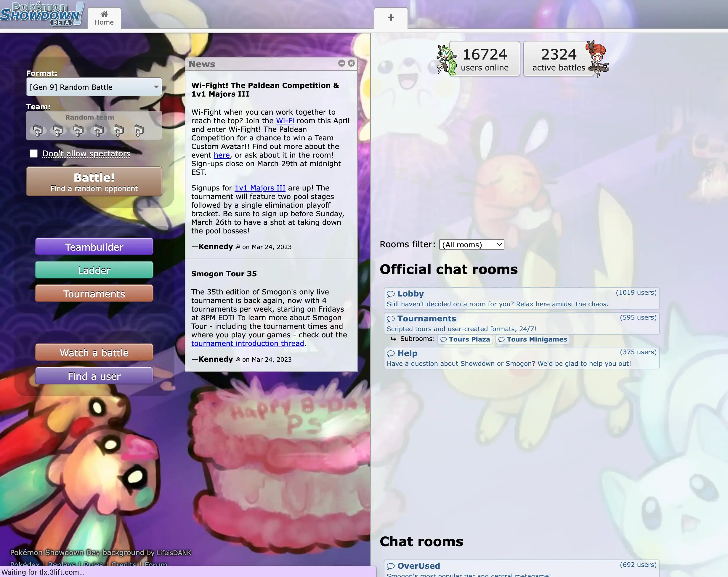Click the second team slot icon
This screenshot has height=577, width=728.
[58, 130]
